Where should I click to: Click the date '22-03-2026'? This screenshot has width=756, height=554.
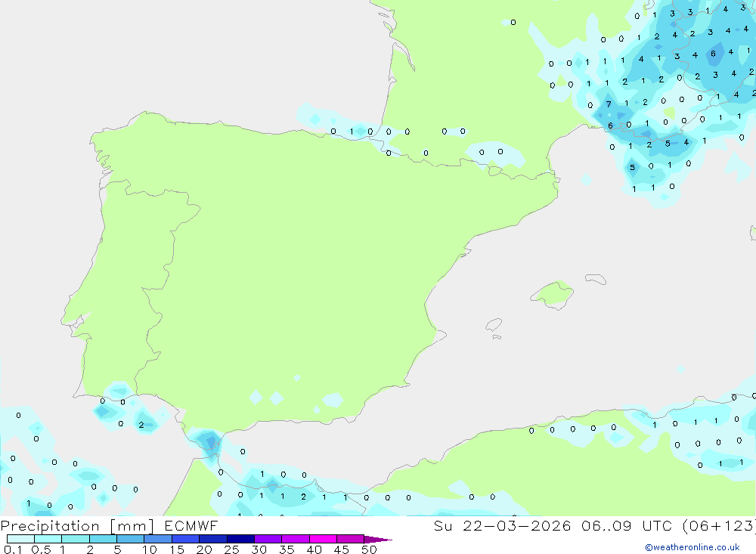[517, 525]
